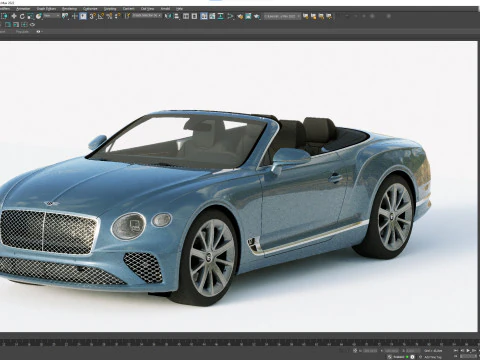
Task: Open the Schematic View icon
Action: click(220, 16)
